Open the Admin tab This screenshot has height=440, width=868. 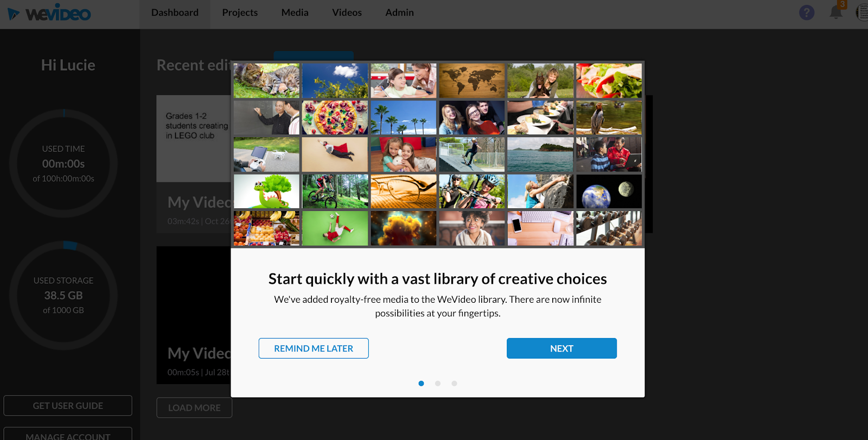[x=399, y=12]
